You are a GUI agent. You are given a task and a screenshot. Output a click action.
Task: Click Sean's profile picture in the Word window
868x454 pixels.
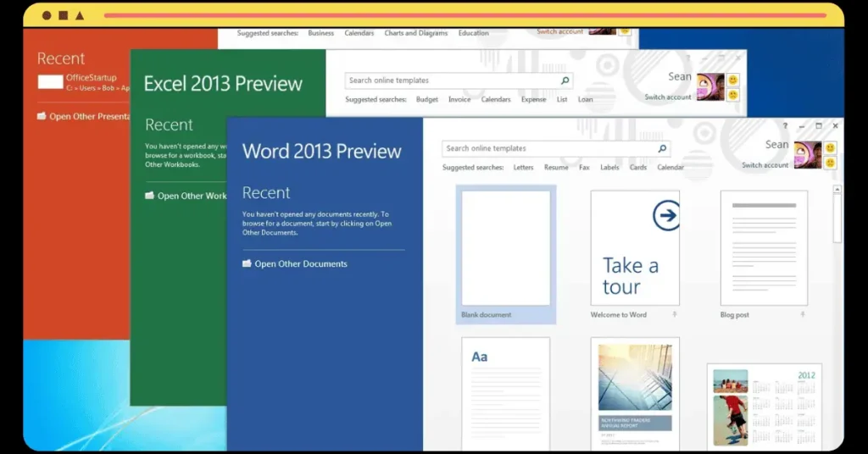coord(808,155)
